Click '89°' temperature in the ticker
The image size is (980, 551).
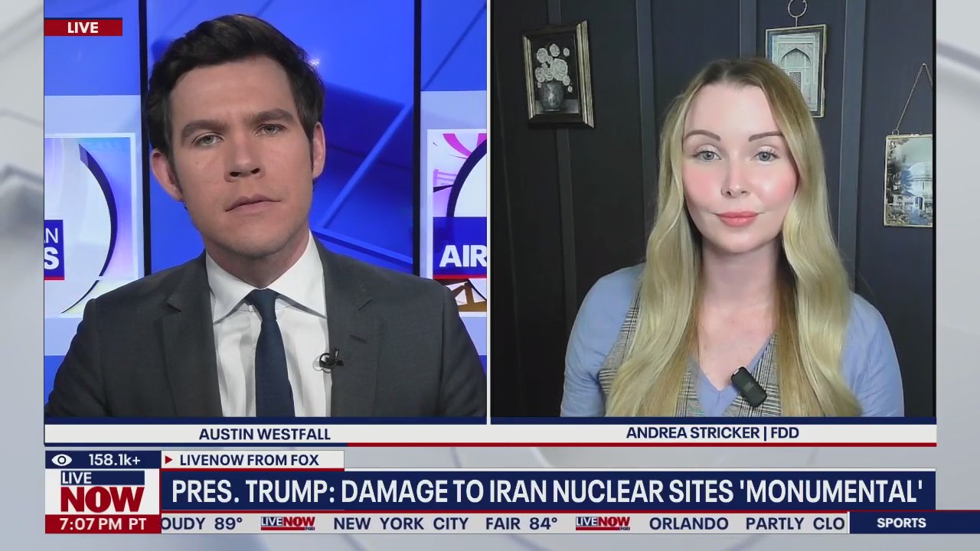coord(228,524)
